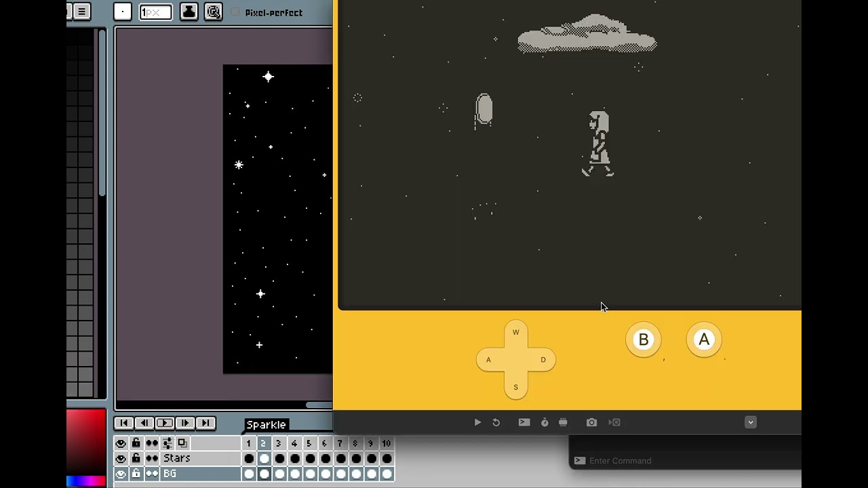Screen dimensions: 868x488
Task: Select frame 5 in the timeline header
Action: click(x=309, y=443)
